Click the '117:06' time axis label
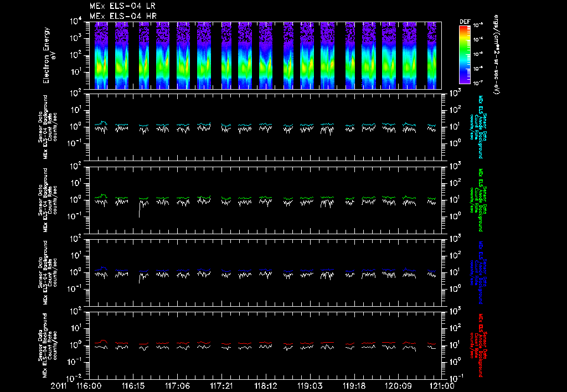The image size is (567, 392). (x=177, y=386)
